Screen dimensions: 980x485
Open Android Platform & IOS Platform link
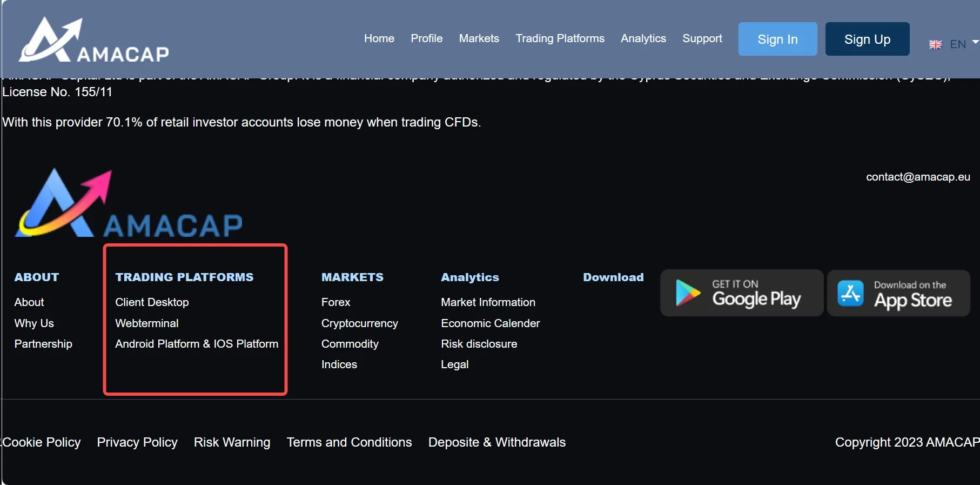[197, 344]
